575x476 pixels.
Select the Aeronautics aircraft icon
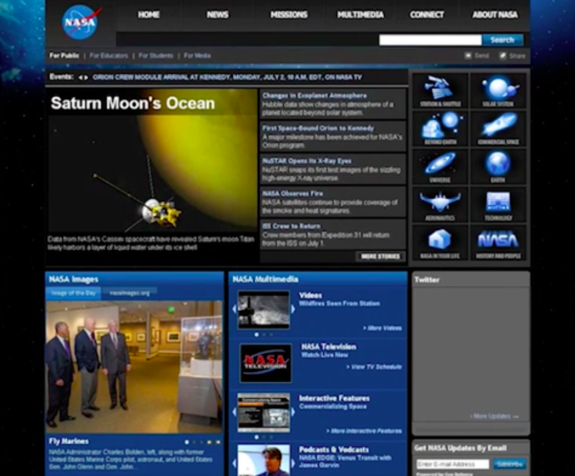point(440,205)
